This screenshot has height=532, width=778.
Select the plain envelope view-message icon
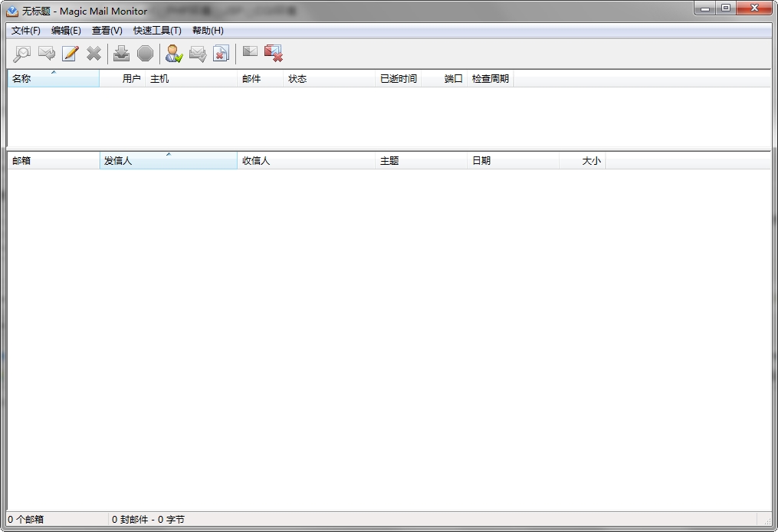[249, 54]
